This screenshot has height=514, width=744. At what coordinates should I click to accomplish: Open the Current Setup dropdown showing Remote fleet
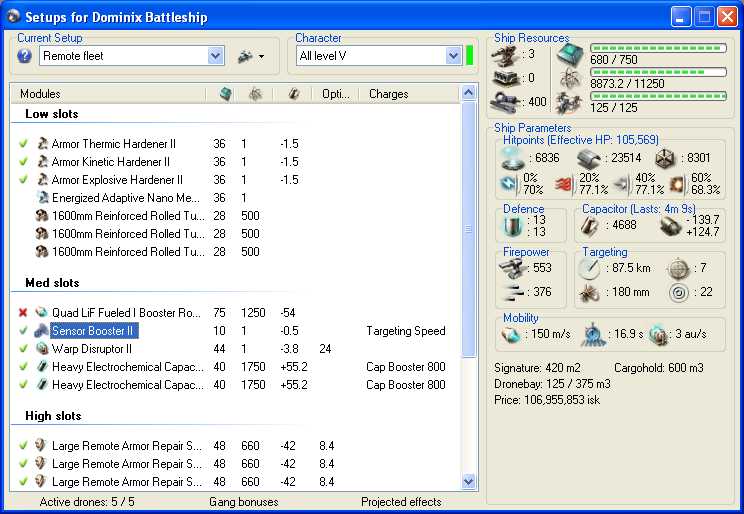point(215,56)
